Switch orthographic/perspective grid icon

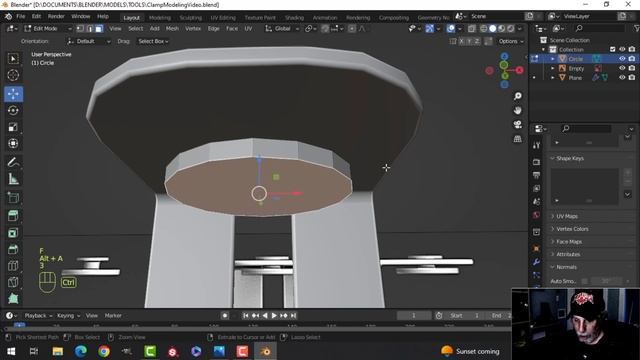pyautogui.click(x=518, y=139)
